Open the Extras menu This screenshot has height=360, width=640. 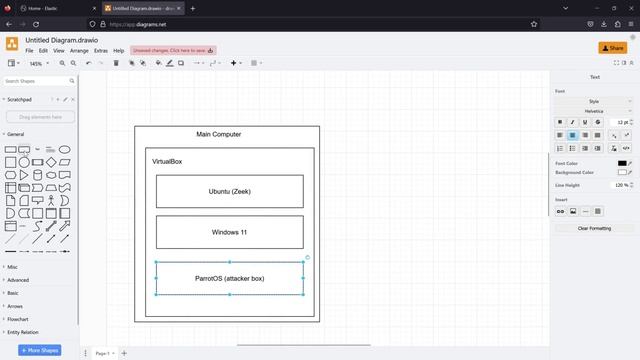pyautogui.click(x=101, y=51)
